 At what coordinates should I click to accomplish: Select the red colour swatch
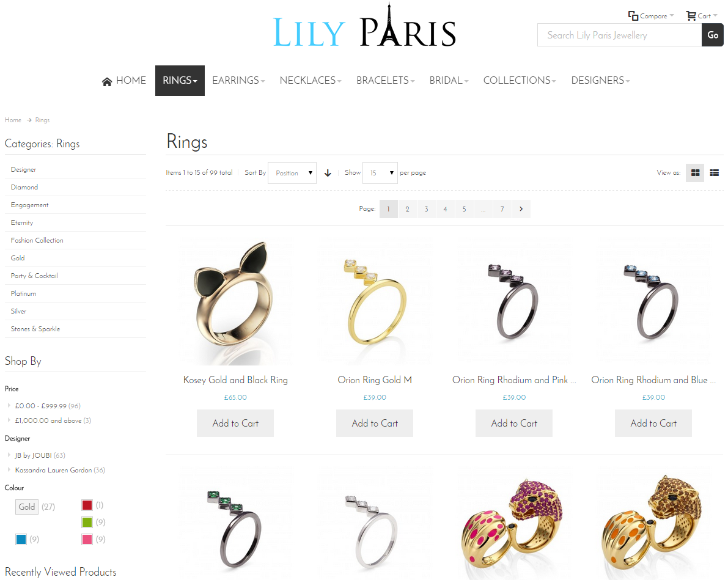tap(87, 505)
